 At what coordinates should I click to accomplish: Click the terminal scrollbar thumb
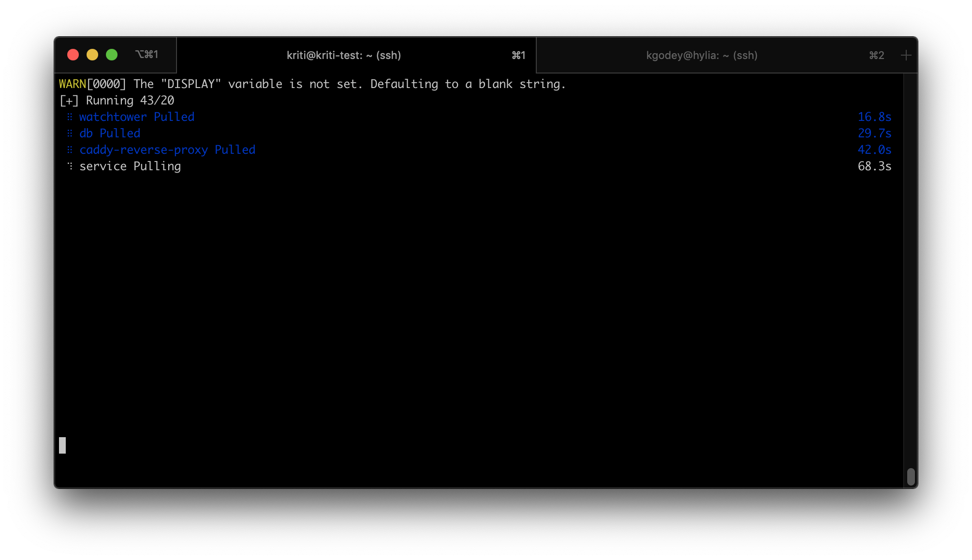pos(911,476)
